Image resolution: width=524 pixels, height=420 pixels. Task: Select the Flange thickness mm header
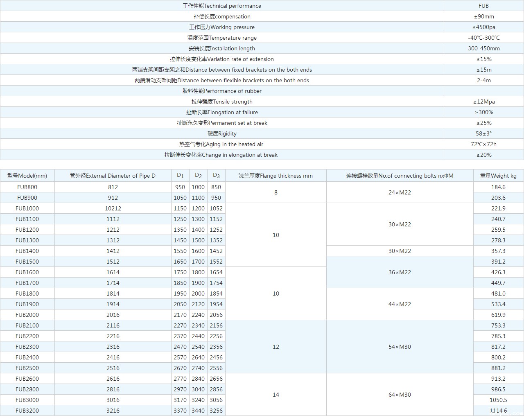(276, 176)
